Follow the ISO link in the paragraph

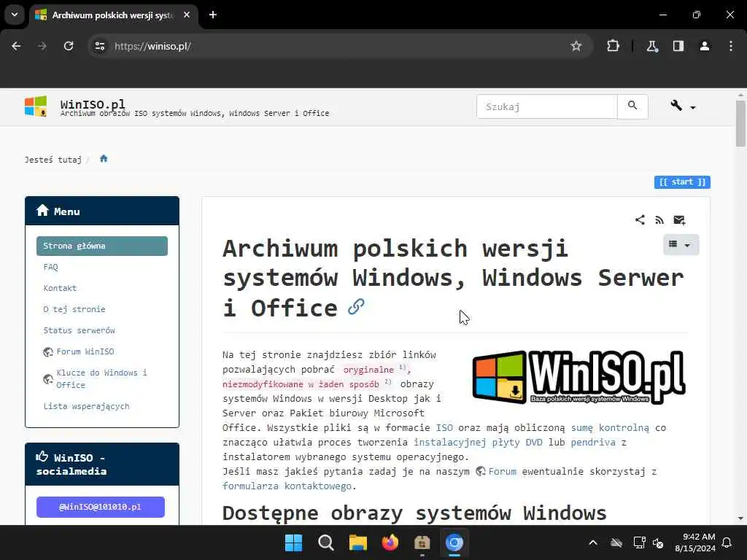(x=444, y=427)
